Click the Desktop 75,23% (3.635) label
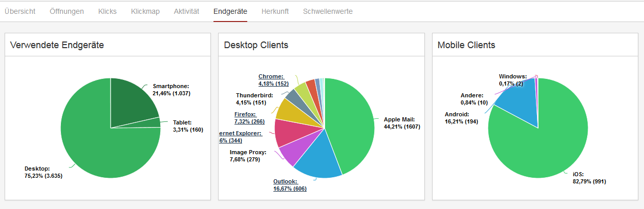The height and width of the screenshot is (209, 644). (x=44, y=172)
